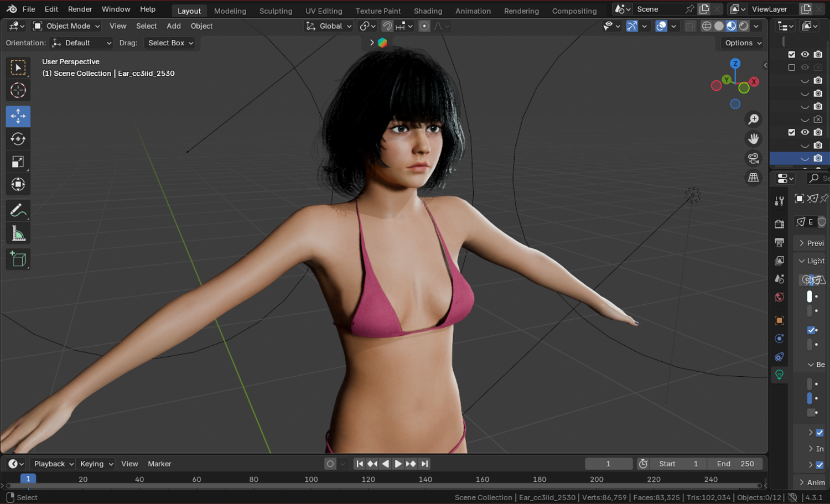Open the View Layer properties tab
The image size is (830, 504).
779,261
